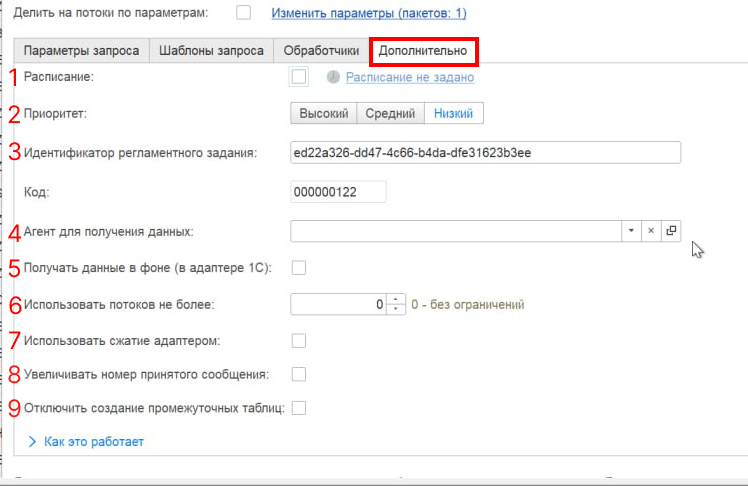748x486 pixels.
Task: Click 'Расписание не задано' link
Action: pyautogui.click(x=409, y=77)
